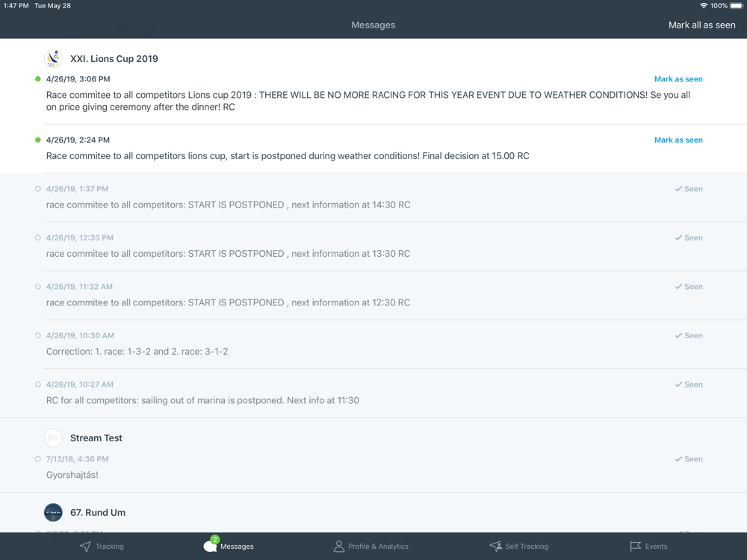Tap Seen status on 10:27 AM message
The height and width of the screenshot is (560, 747).
click(x=689, y=385)
